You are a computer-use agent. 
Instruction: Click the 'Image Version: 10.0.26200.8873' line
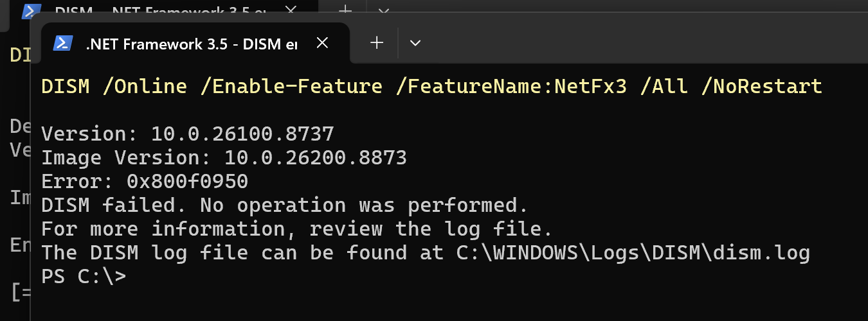tap(224, 158)
